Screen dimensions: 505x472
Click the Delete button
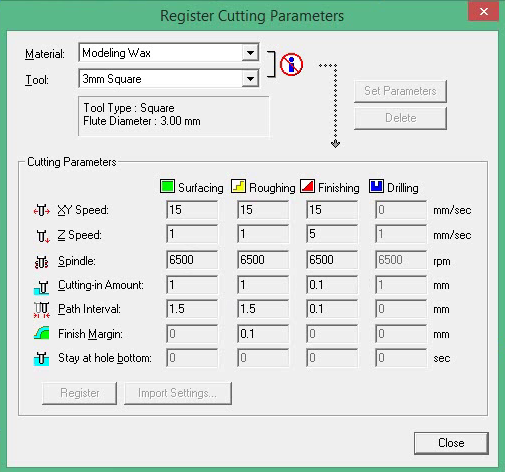(x=400, y=118)
